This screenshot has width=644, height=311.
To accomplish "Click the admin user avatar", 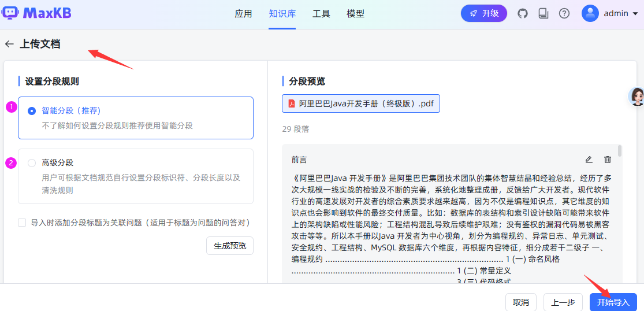I will 590,13.
